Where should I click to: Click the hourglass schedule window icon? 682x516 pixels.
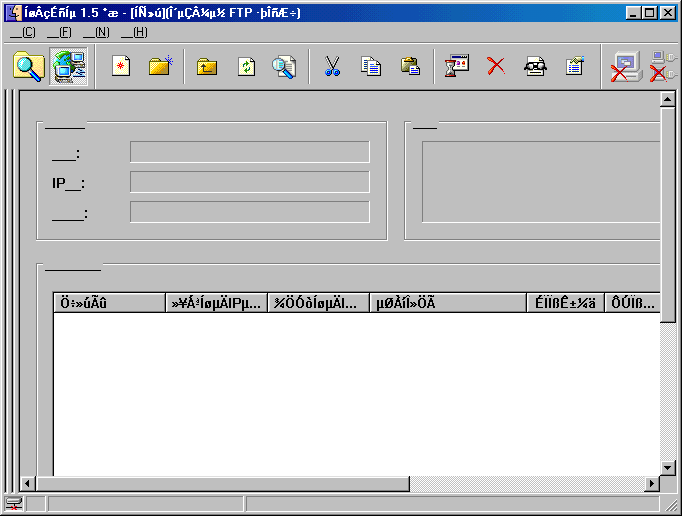point(457,67)
